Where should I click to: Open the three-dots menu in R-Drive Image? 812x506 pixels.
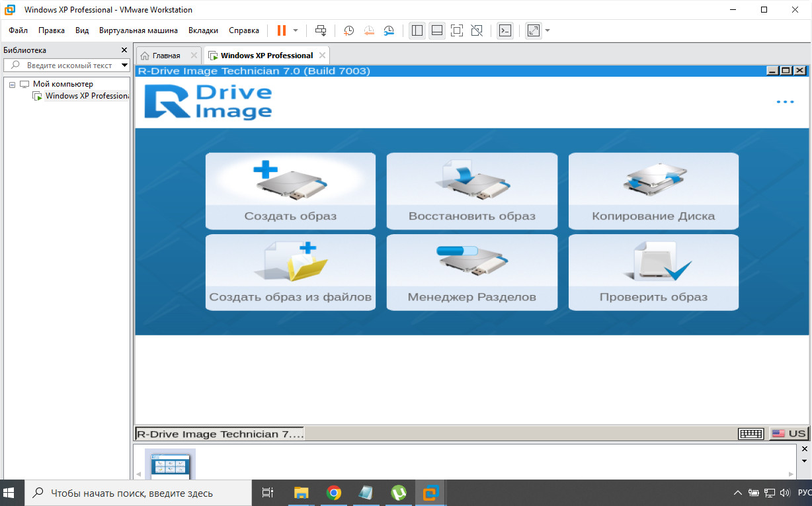tap(785, 102)
